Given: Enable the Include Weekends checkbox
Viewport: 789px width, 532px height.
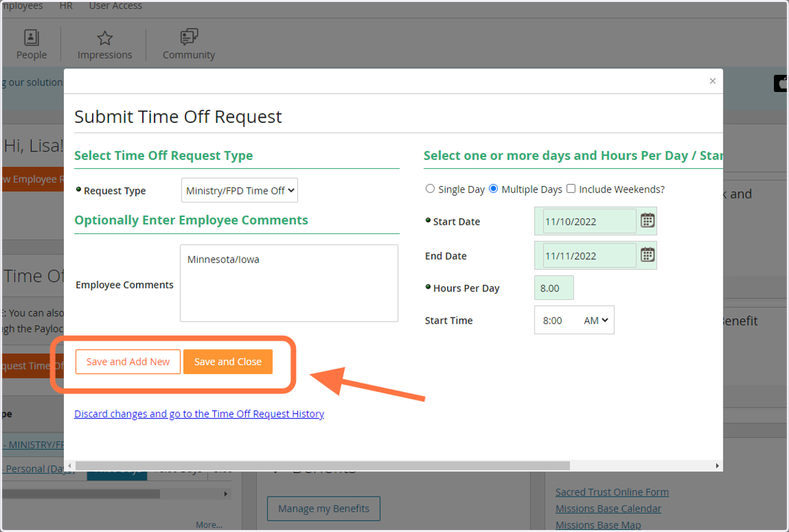Looking at the screenshot, I should (x=571, y=189).
